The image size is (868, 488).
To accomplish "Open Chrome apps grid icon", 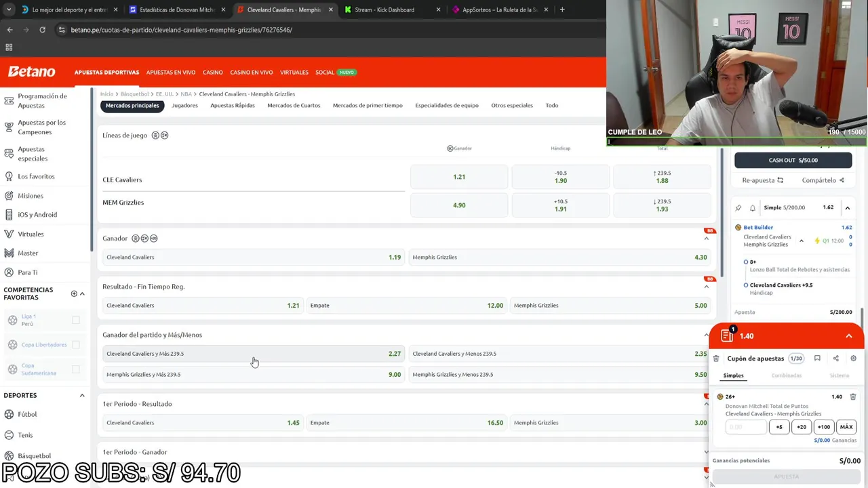I will (x=9, y=47).
